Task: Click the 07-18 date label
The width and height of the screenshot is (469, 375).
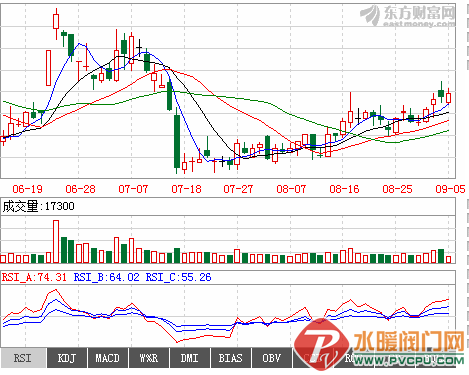Action: click(x=186, y=189)
